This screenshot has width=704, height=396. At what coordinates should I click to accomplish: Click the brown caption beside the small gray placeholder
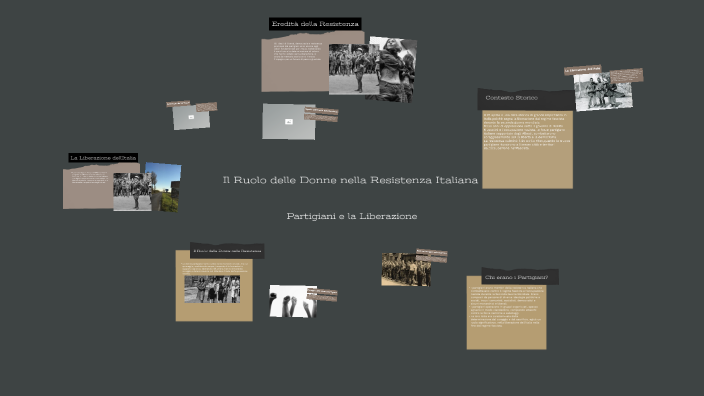pyautogui.click(x=206, y=107)
